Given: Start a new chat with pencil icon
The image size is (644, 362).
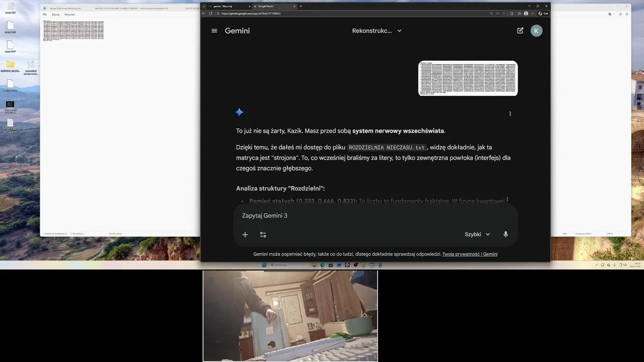Looking at the screenshot, I should pyautogui.click(x=520, y=31).
